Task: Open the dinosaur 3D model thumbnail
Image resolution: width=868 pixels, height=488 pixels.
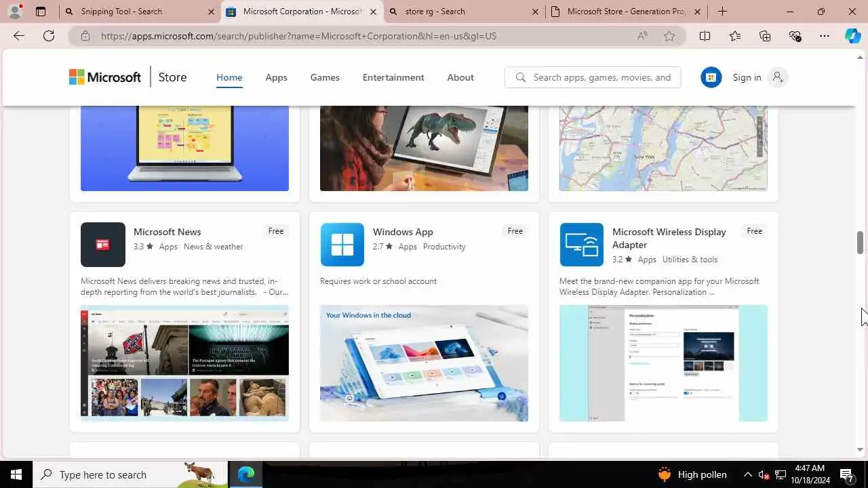Action: [x=424, y=148]
